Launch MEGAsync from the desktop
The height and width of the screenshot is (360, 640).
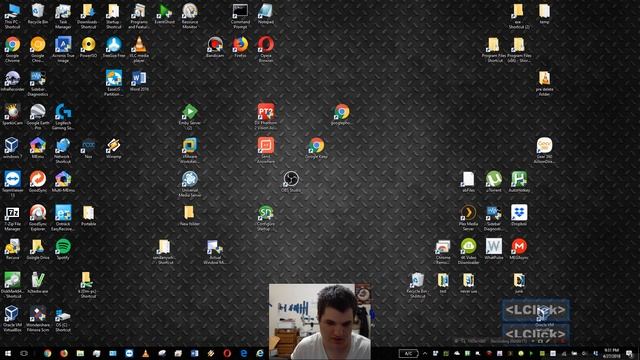click(x=519, y=249)
